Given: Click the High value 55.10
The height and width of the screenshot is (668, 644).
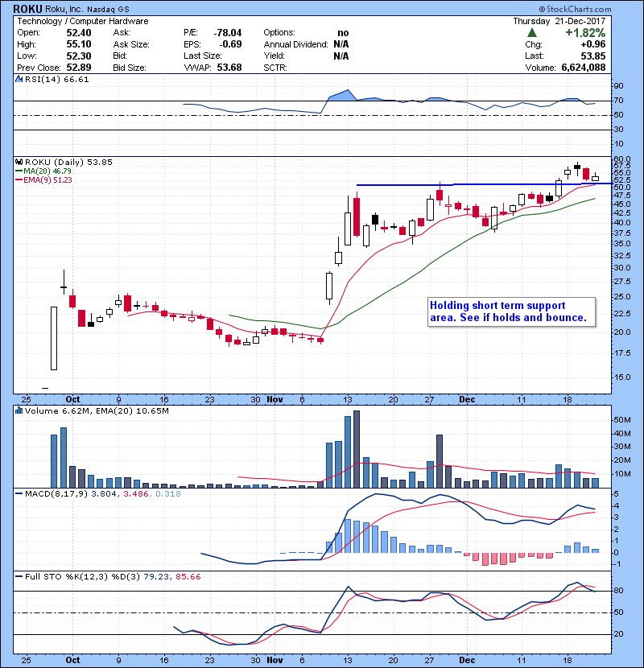Looking at the screenshot, I should click(x=79, y=44).
